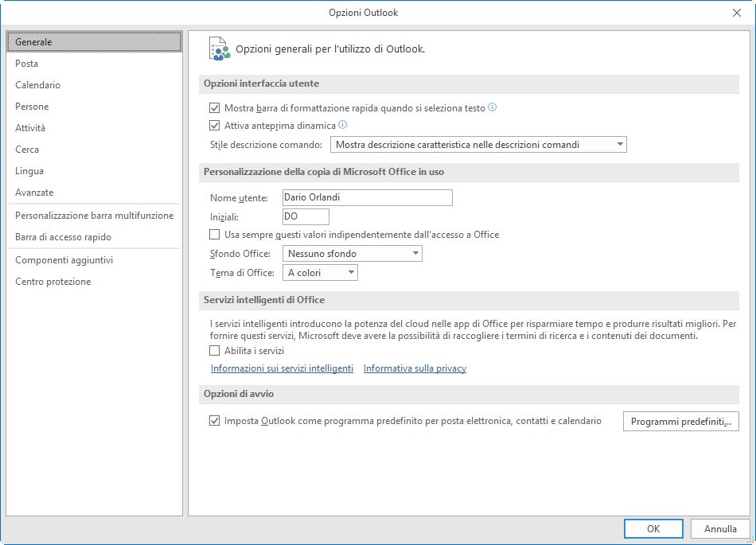This screenshot has height=545, width=756.
Task: Open Informativa sulla privacy link
Action: click(x=415, y=368)
